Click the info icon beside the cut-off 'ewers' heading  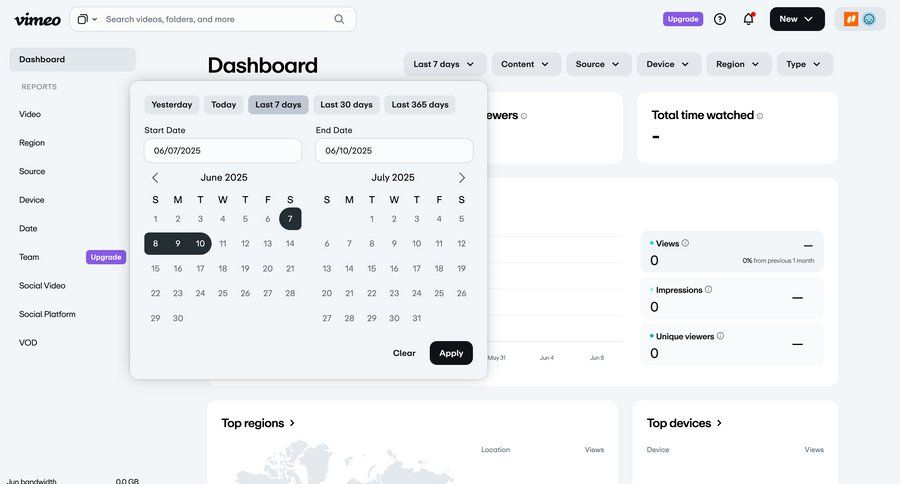[523, 116]
